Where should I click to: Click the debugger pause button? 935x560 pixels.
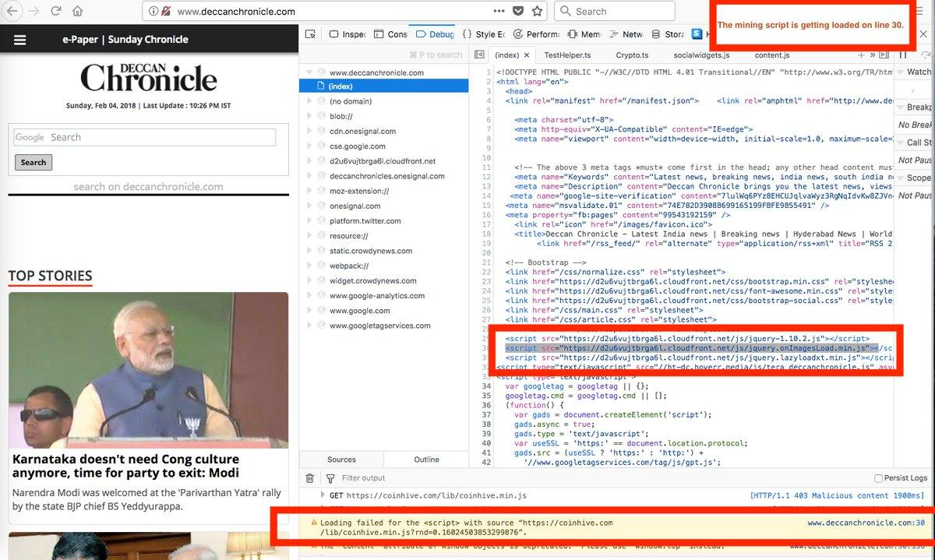pos(903,55)
